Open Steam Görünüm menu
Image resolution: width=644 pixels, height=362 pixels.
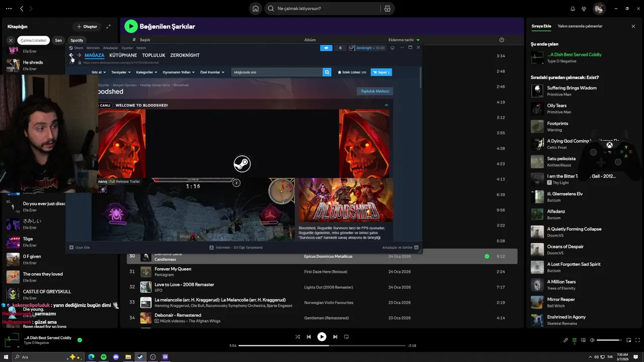[x=93, y=48]
